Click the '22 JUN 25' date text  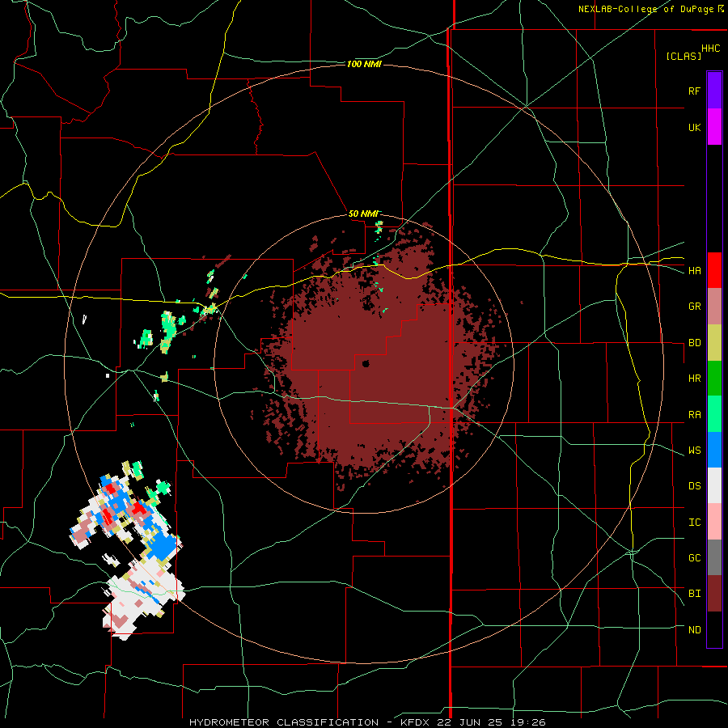470,722
